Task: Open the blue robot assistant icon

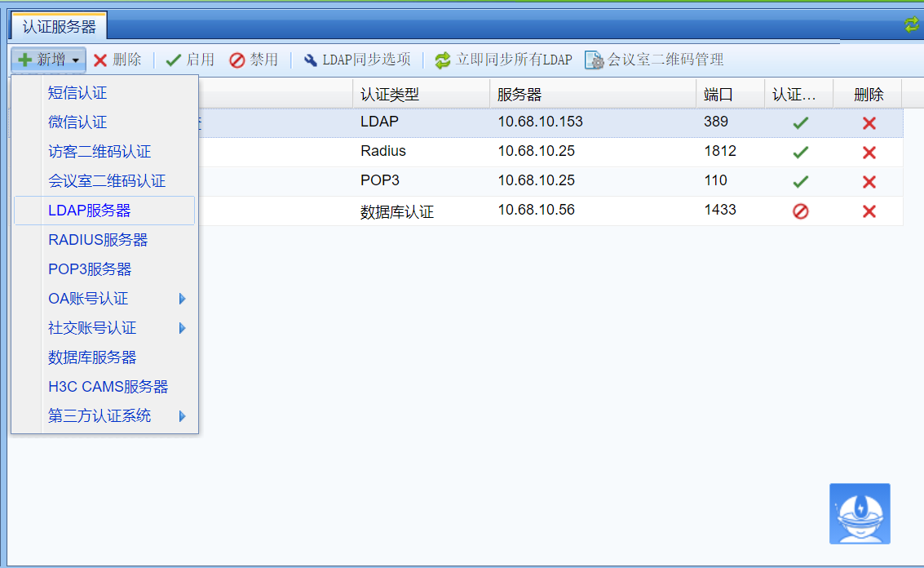Action: tap(860, 513)
